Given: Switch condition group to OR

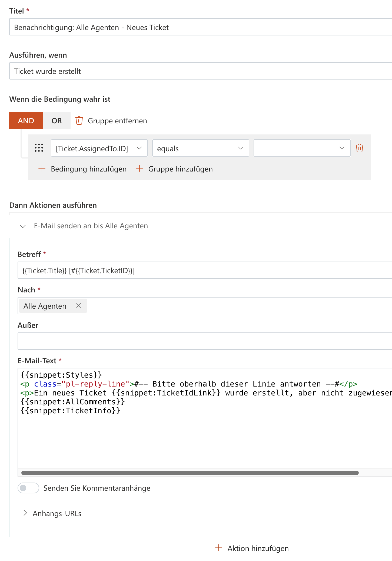Looking at the screenshot, I should [x=57, y=121].
